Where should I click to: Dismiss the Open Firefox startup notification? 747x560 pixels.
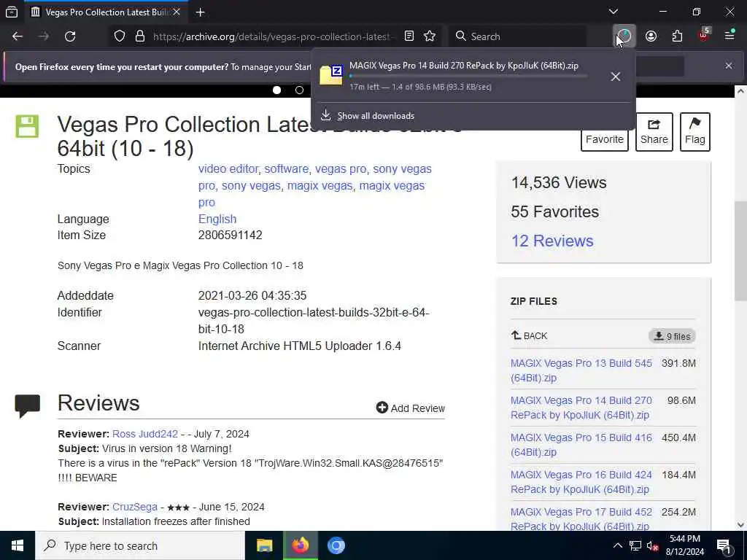click(729, 66)
